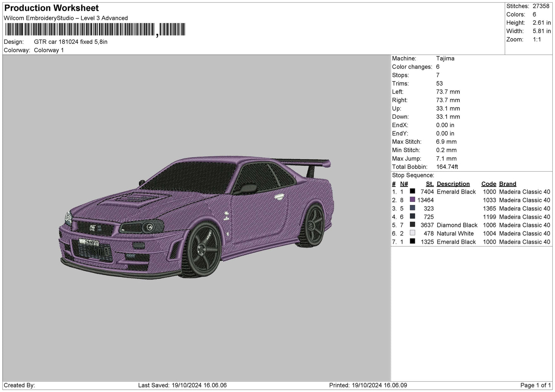555x392 pixels.
Task: Click the 'Description' column header
Action: 453,184
